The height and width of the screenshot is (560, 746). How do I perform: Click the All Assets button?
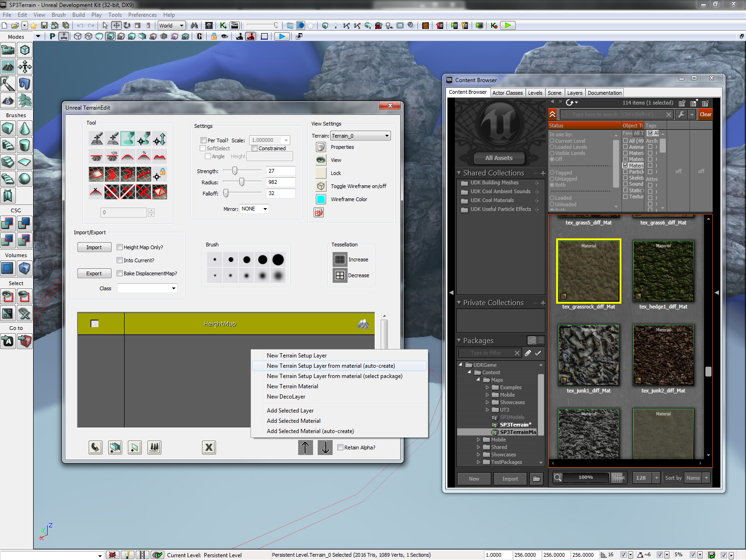click(x=499, y=158)
